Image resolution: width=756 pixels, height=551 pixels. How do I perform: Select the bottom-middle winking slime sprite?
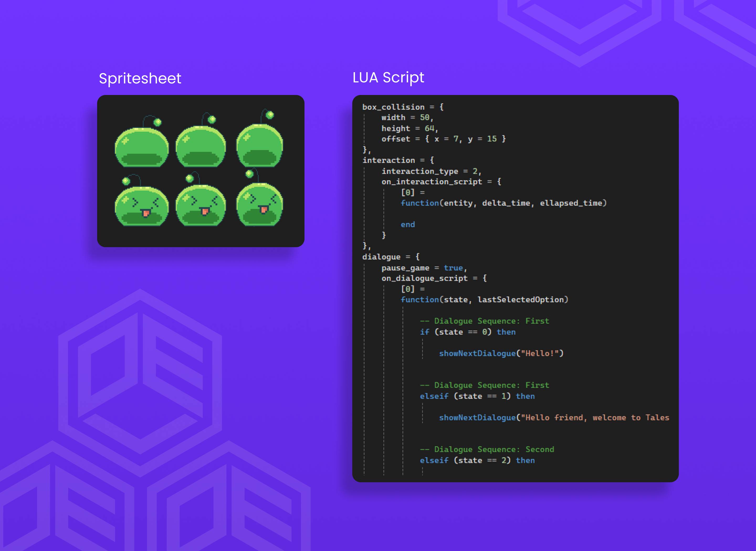pyautogui.click(x=201, y=199)
